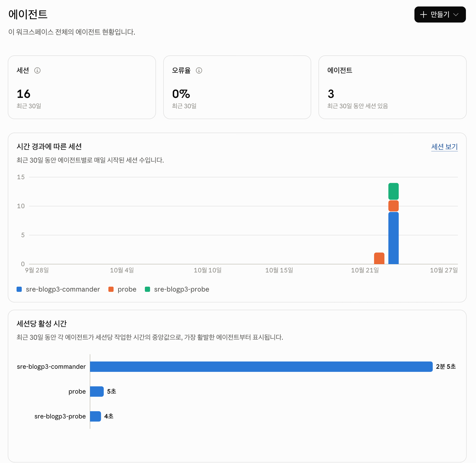Click the info icon next to 오류율
The image size is (476, 463).
[199, 70]
